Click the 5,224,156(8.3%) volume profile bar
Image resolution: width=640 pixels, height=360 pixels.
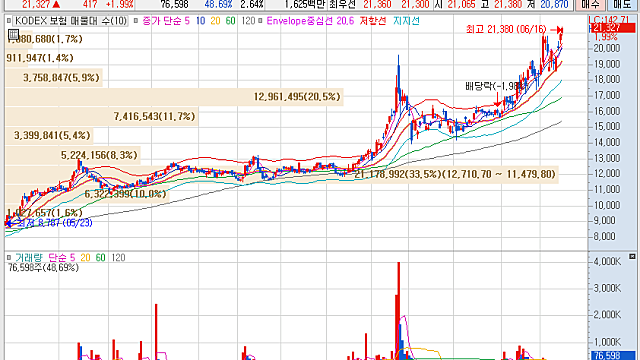(x=73, y=155)
